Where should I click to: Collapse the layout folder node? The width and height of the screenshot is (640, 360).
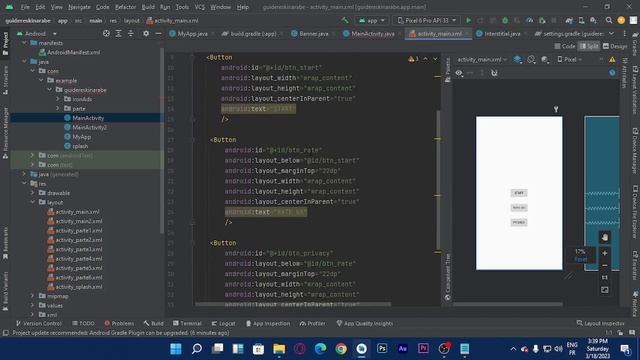[32, 202]
